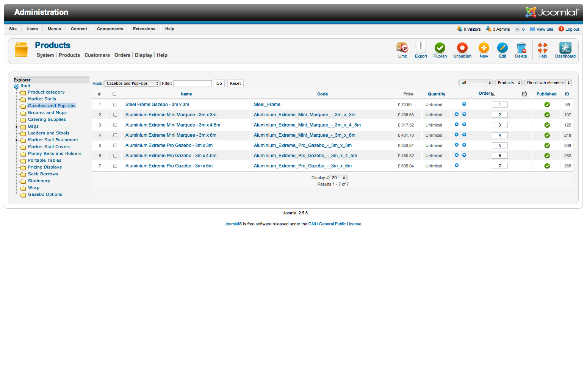Select checkbox for Pro Gazebo 3m x 4.5m
Image resolution: width=587 pixels, height=392 pixels.
[x=115, y=156]
